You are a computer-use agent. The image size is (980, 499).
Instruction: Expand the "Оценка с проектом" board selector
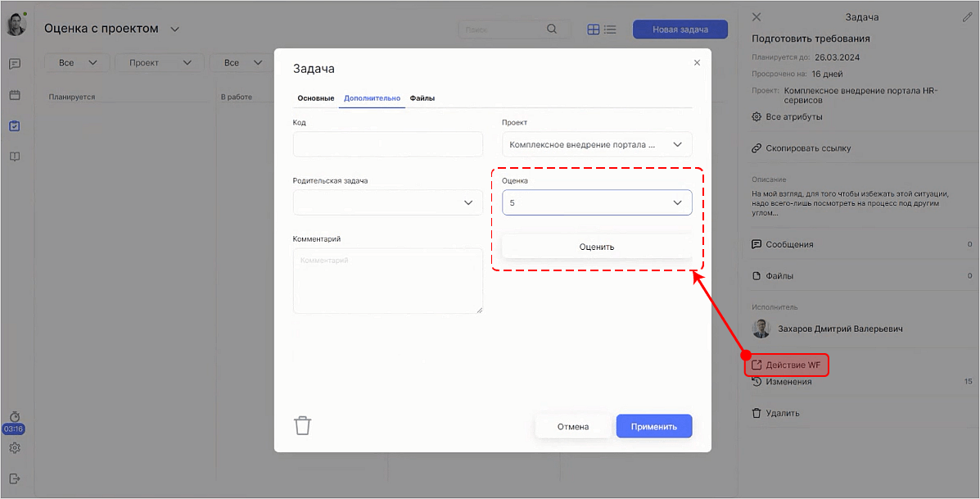[x=174, y=27]
